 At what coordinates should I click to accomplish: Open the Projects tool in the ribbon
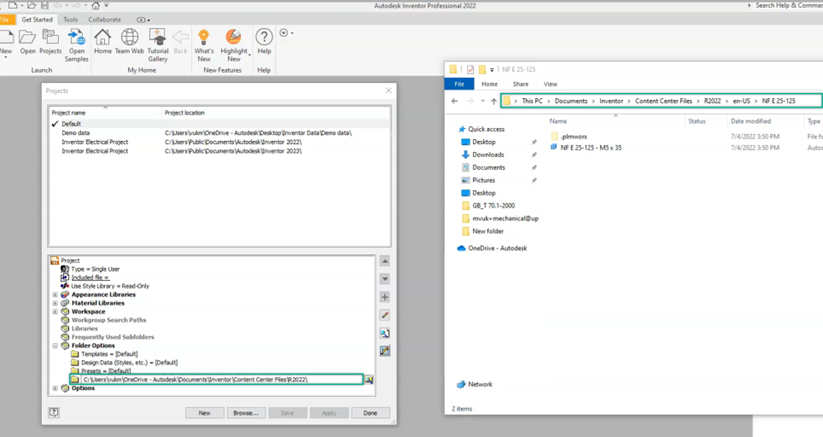50,41
